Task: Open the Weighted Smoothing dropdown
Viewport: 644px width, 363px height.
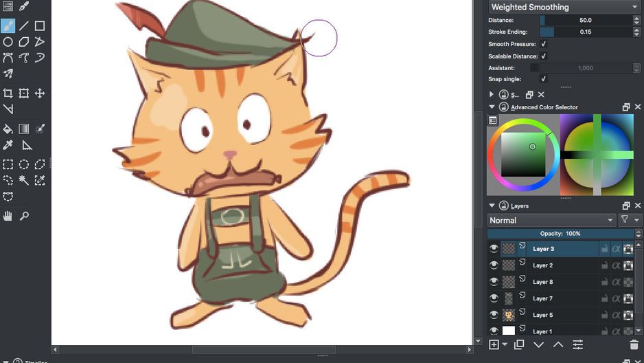Action: pos(564,7)
